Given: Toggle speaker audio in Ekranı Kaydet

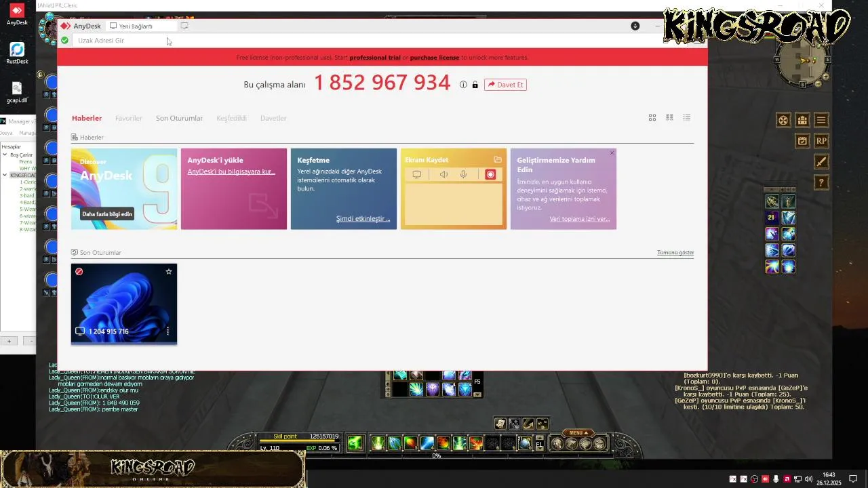Looking at the screenshot, I should coord(443,174).
